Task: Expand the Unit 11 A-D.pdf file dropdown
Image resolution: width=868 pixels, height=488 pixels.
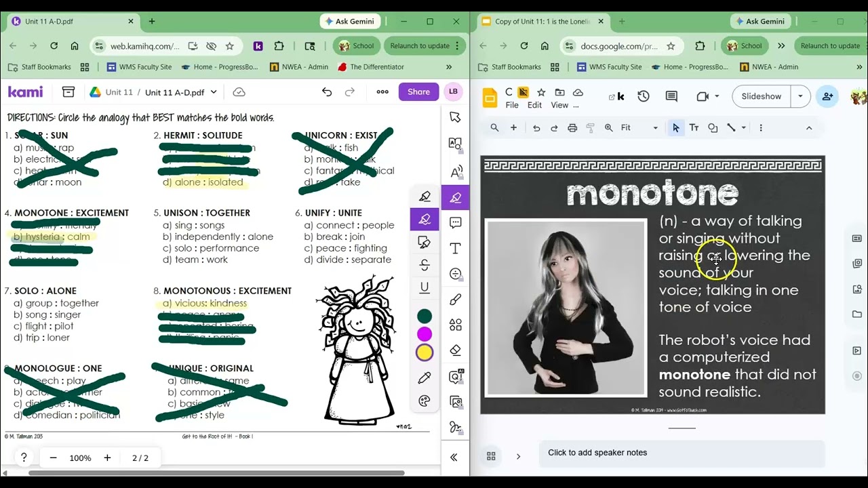Action: 214,92
